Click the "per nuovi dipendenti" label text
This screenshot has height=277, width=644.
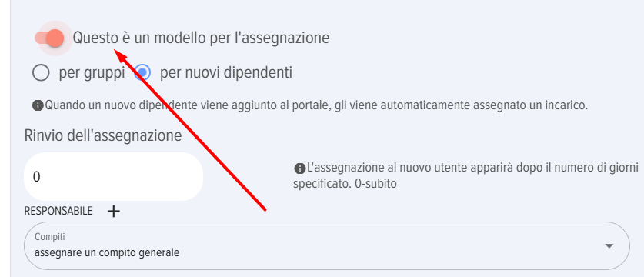coord(226,73)
